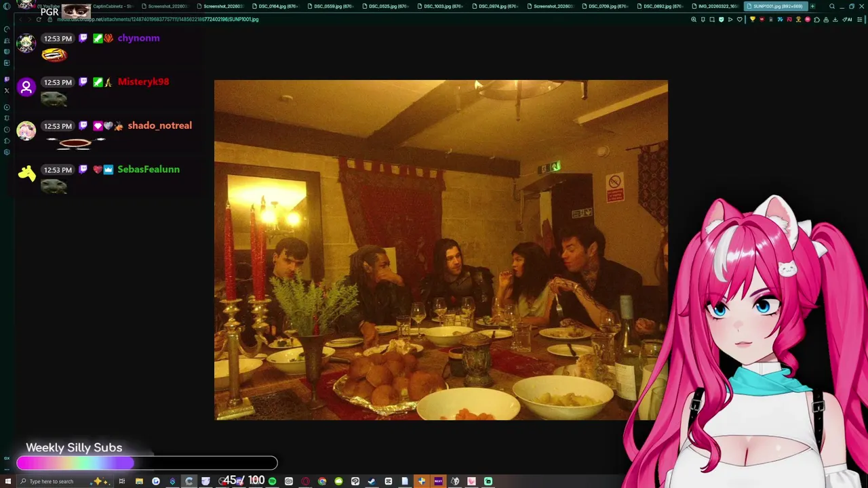Screen dimensions: 868x488
Task: Open the ad blocker shield icon
Action: tap(722, 20)
